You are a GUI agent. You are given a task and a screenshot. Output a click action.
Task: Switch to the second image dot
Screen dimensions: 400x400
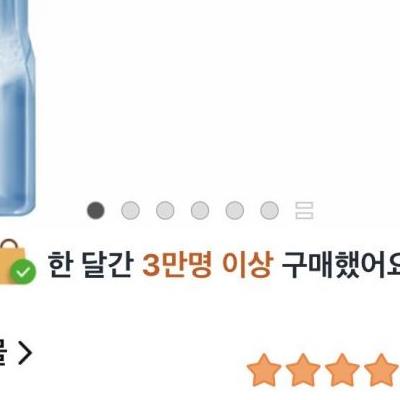[130, 211]
